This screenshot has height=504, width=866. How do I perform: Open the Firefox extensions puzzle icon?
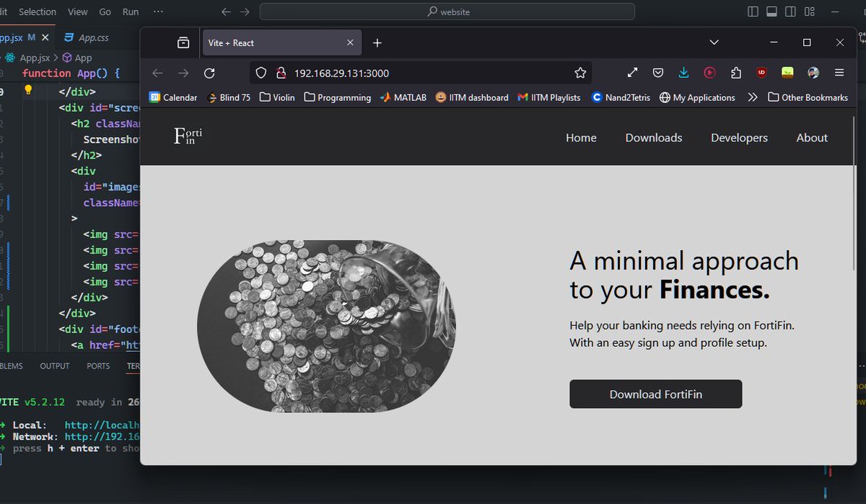pos(735,73)
